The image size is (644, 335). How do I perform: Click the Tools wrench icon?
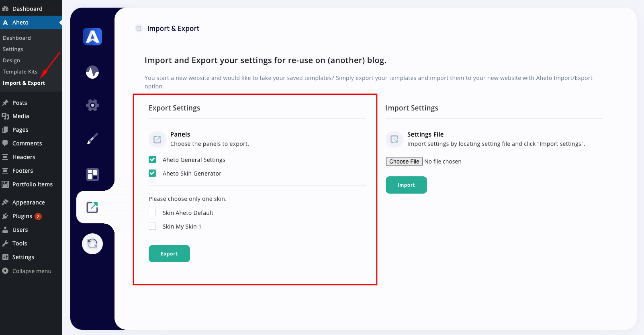(5, 243)
